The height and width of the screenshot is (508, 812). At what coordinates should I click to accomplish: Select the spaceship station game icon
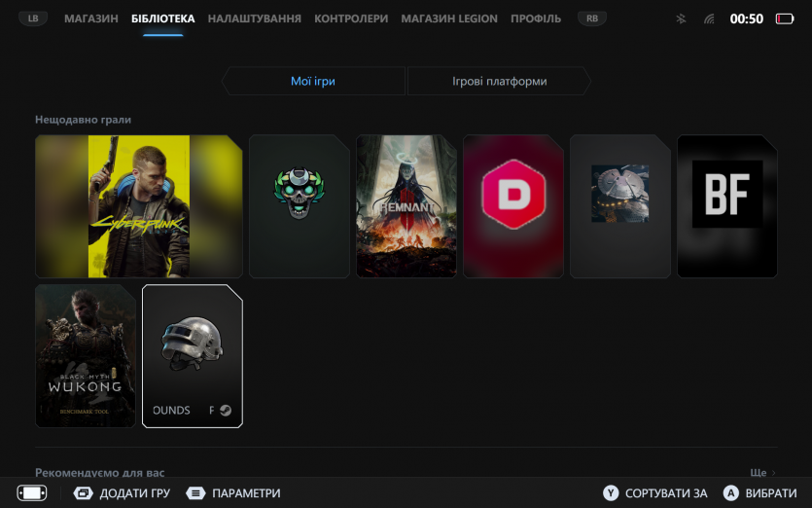click(619, 206)
